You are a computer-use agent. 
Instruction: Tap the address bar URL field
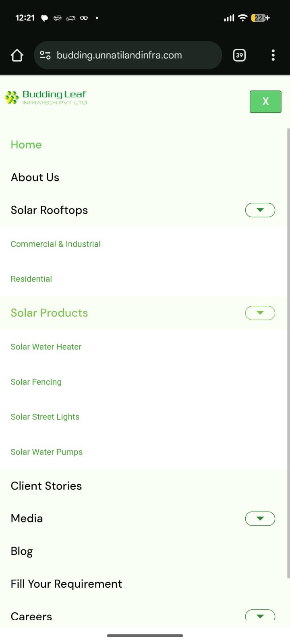click(129, 55)
